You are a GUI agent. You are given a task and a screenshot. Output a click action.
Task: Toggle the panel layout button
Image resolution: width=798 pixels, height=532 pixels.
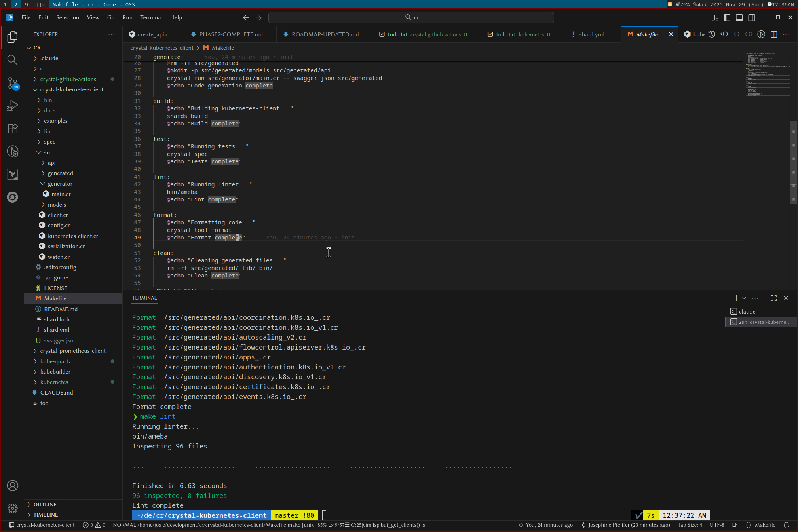click(x=739, y=17)
